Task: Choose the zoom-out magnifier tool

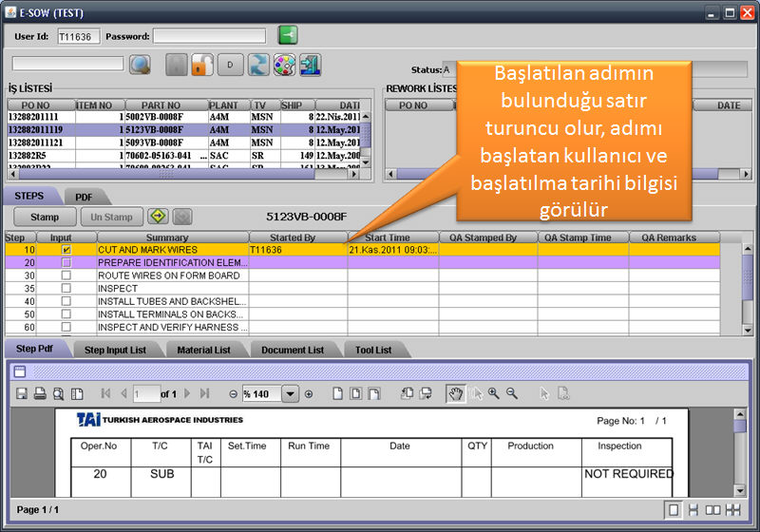Action: point(512,393)
